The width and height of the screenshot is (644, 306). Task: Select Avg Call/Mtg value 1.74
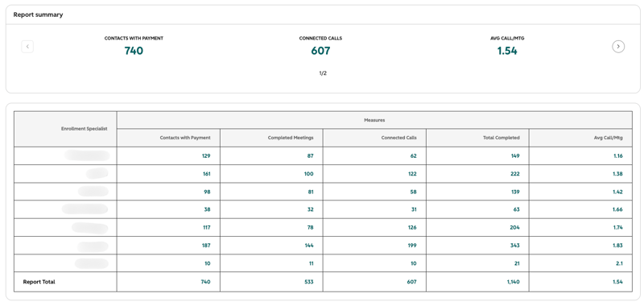[x=618, y=228]
